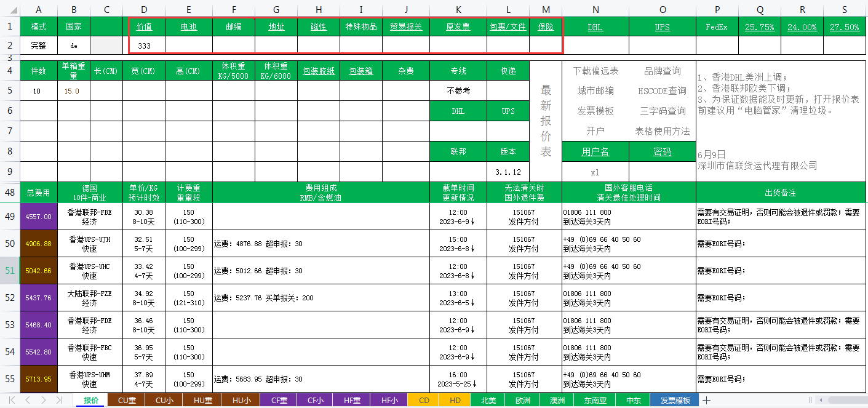
Task: Click the DHL header link in column N
Action: [595, 27]
